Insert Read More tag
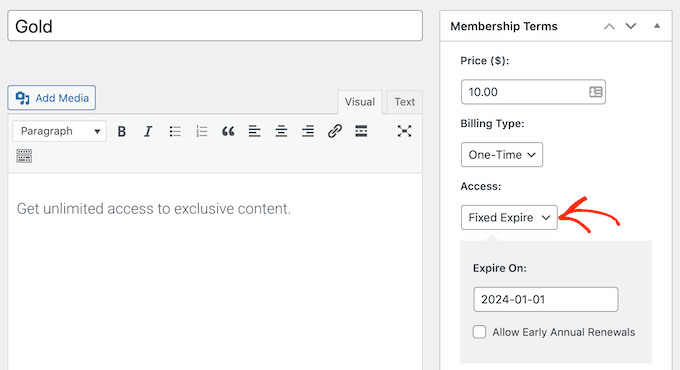The height and width of the screenshot is (370, 680). click(x=361, y=131)
